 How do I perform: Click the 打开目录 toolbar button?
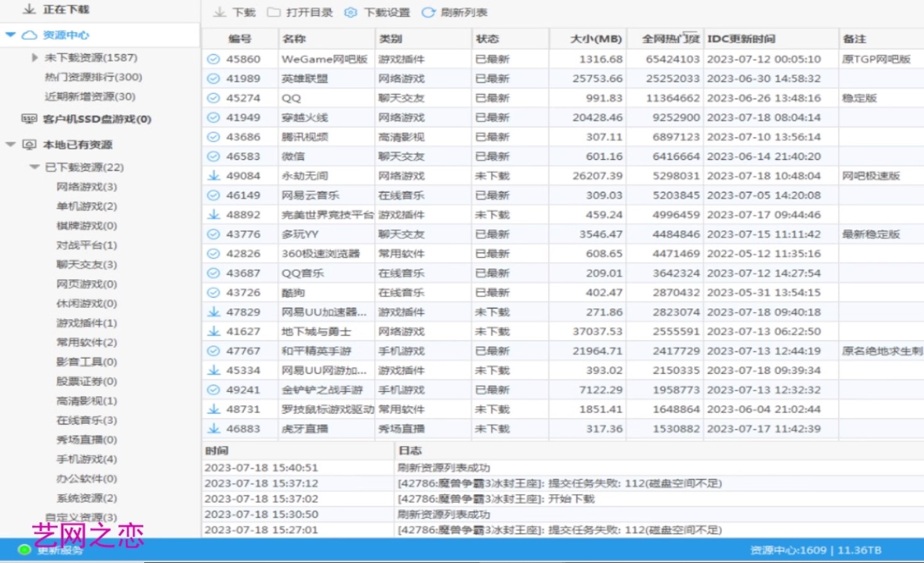300,13
